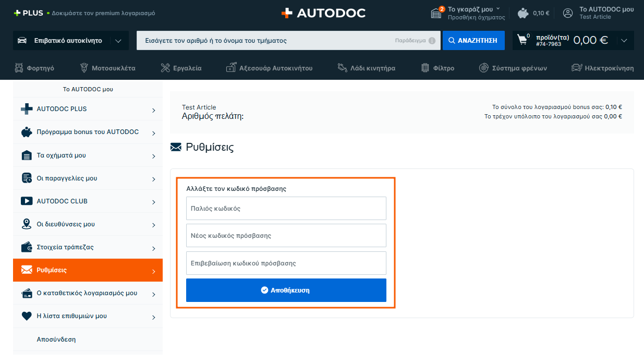
Task: Click Οι διευθύνσεις μου sidebar entry
Action: 88,224
